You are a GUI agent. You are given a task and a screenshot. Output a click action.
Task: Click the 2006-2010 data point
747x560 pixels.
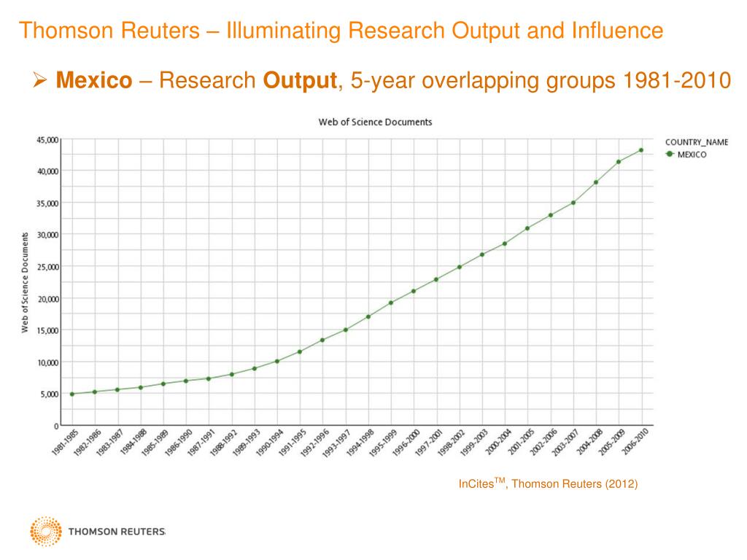tap(641, 150)
